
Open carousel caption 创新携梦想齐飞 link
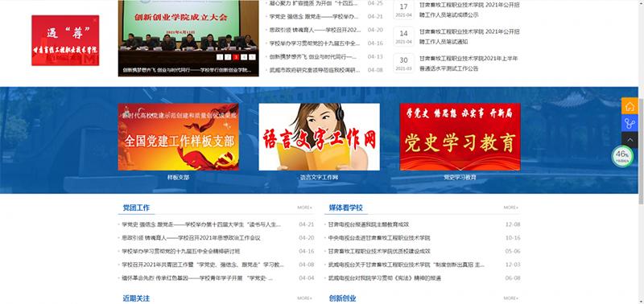187,70
